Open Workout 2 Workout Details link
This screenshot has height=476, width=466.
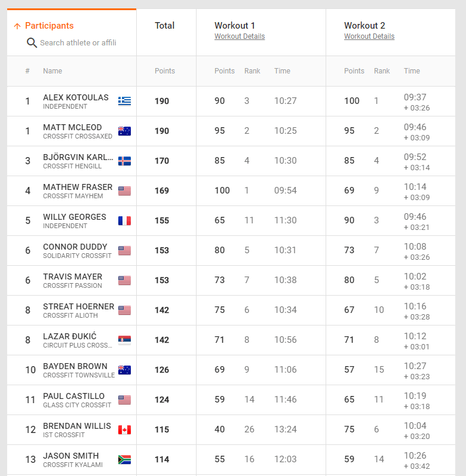(x=369, y=36)
